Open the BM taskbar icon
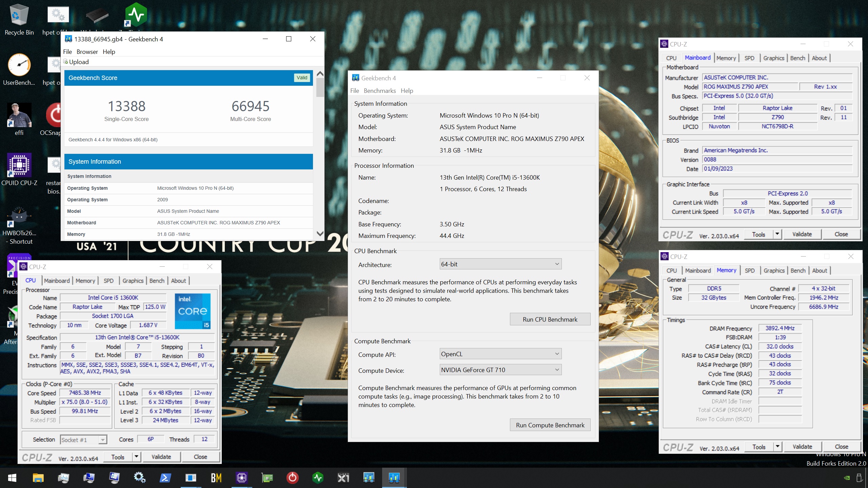 pos(216,478)
